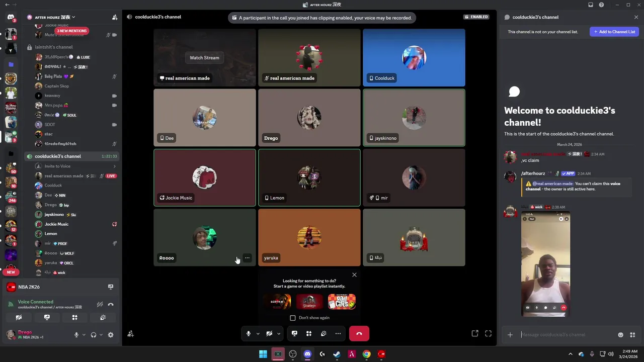Click the NEW badge at bottom of server list
The image size is (644, 362).
(x=11, y=272)
